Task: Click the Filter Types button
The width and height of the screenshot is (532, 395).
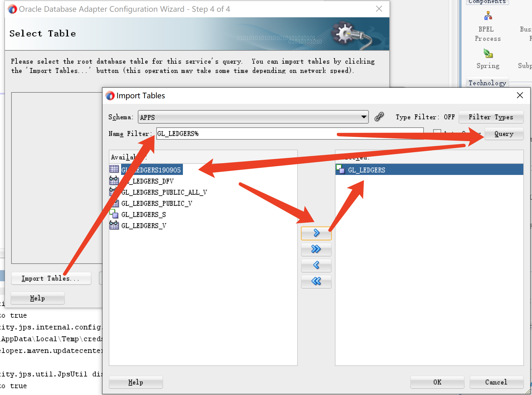Action: (491, 117)
